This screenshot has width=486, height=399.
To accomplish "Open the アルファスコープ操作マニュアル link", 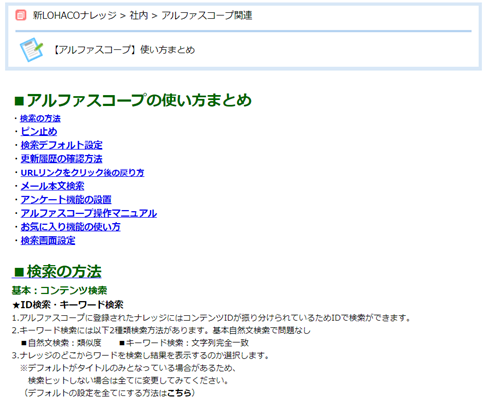I will click(89, 213).
